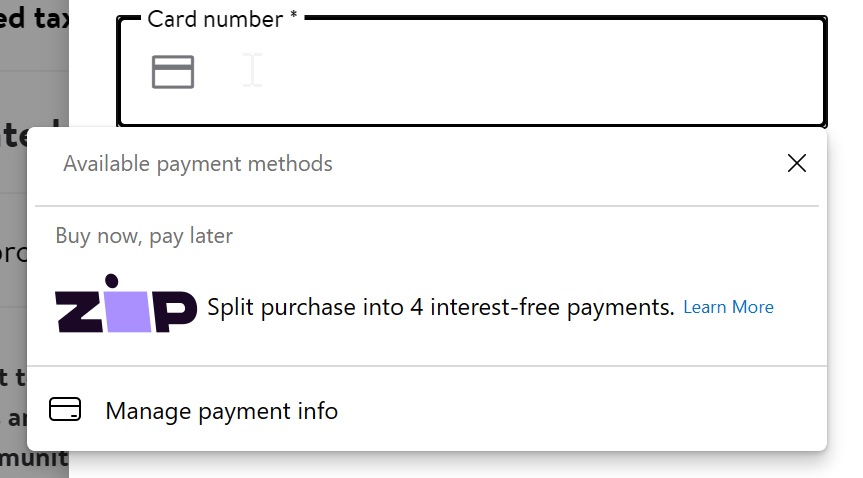Click the Card number field label

215,19
